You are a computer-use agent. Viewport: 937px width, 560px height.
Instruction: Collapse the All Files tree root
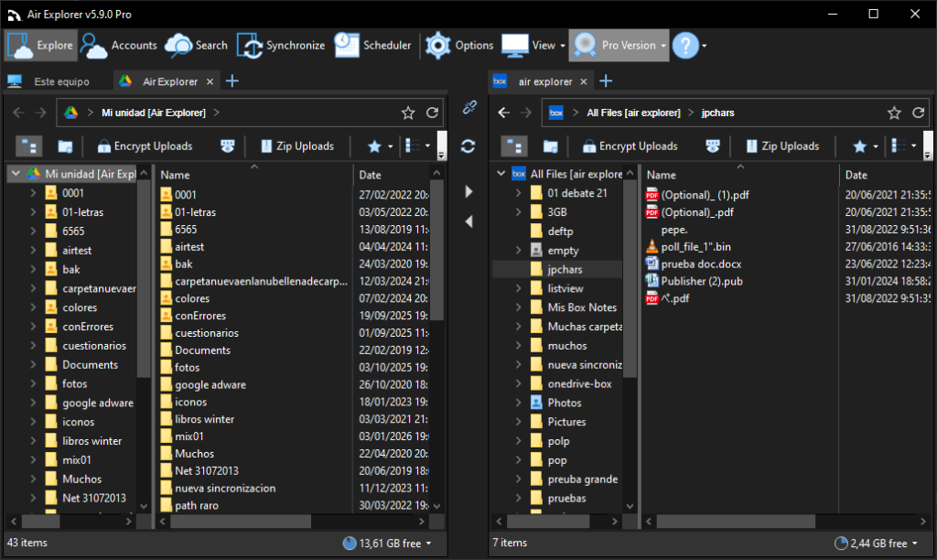pyautogui.click(x=501, y=173)
